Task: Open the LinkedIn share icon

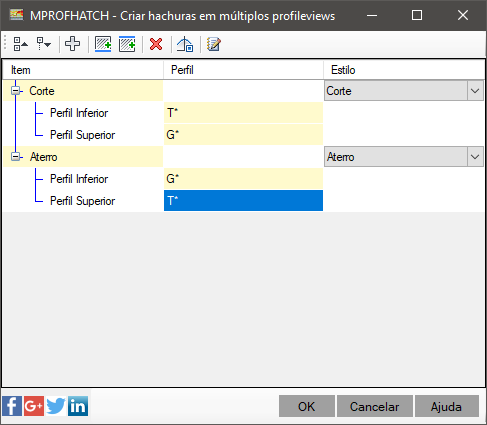Action: (78, 406)
